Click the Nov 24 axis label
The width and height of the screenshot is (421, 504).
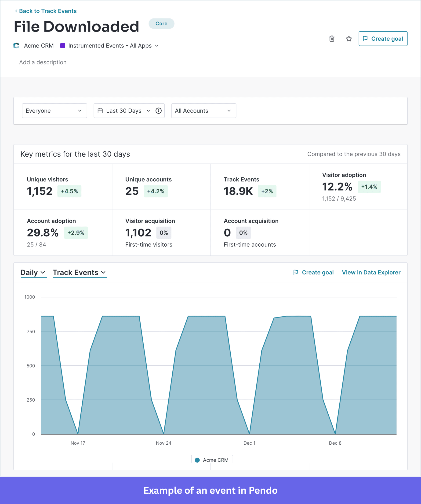(x=163, y=443)
